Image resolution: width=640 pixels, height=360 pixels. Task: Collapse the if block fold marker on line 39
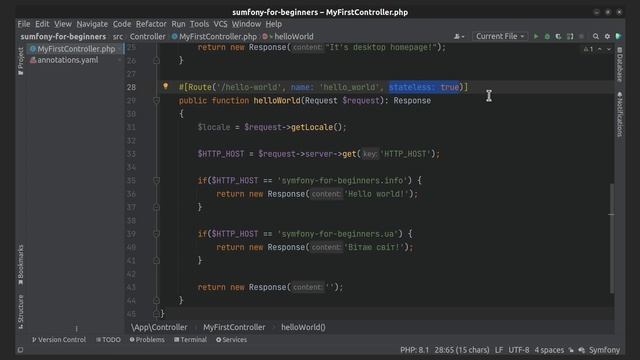pos(156,234)
